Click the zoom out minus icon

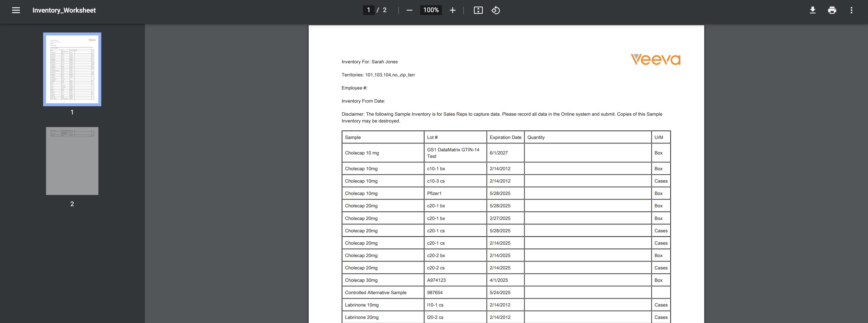pyautogui.click(x=409, y=10)
